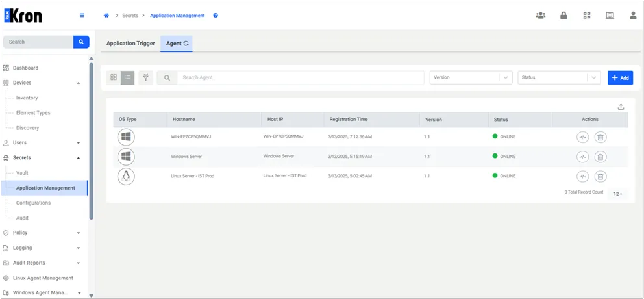
Task: Refresh the Agent tab via refresh icon
Action: pyautogui.click(x=186, y=43)
